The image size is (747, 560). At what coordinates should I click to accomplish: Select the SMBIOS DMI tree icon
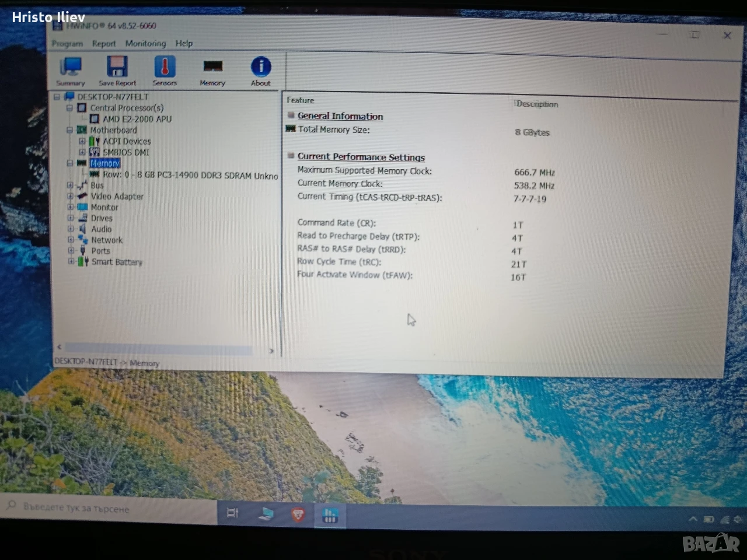coord(95,152)
